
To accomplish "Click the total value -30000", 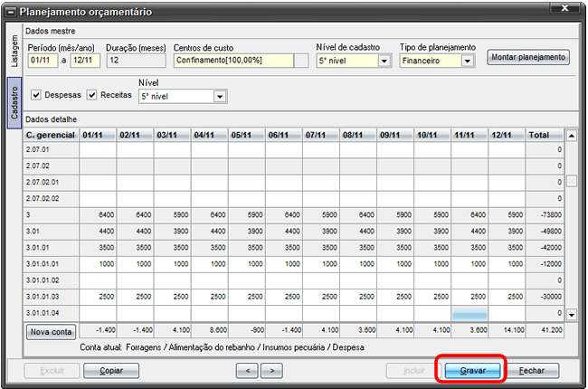I will coord(551,297).
